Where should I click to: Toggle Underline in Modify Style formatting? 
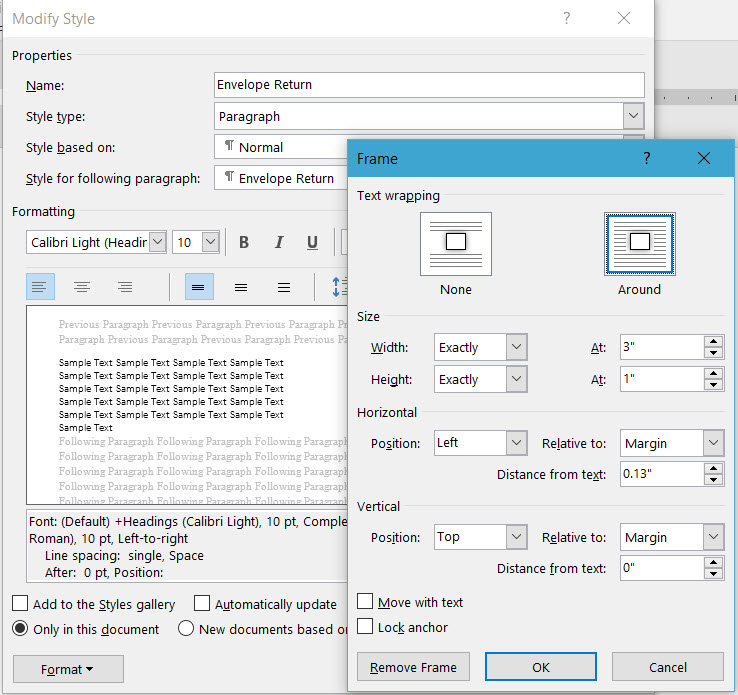pos(312,242)
